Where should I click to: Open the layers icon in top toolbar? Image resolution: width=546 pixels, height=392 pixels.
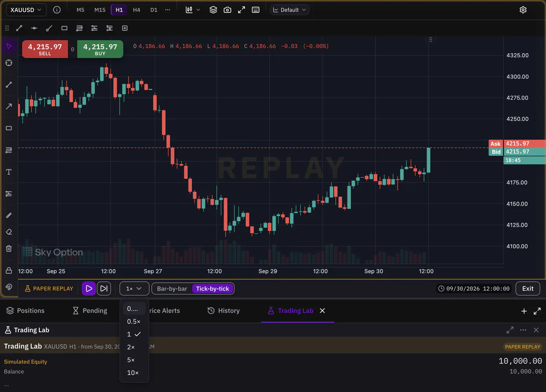point(213,10)
